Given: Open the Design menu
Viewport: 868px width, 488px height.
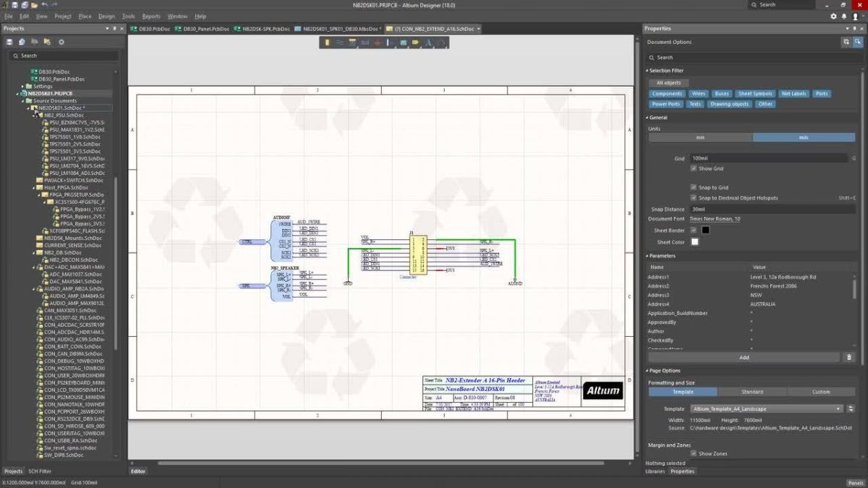Looking at the screenshot, I should point(106,16).
